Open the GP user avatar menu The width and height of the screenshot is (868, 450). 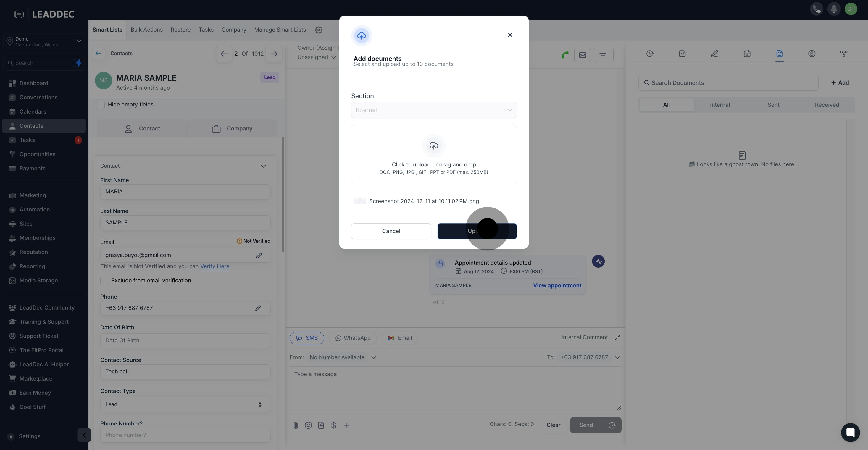[x=851, y=9]
